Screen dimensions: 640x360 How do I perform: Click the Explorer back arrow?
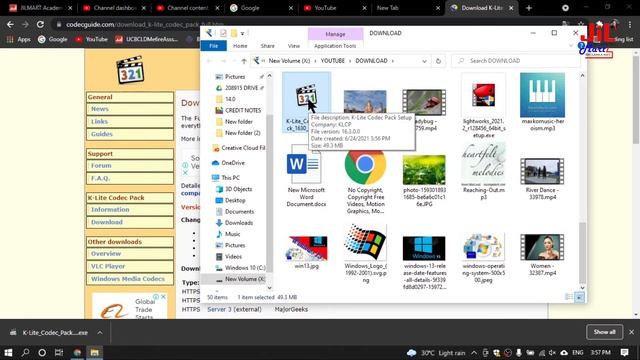click(x=209, y=61)
